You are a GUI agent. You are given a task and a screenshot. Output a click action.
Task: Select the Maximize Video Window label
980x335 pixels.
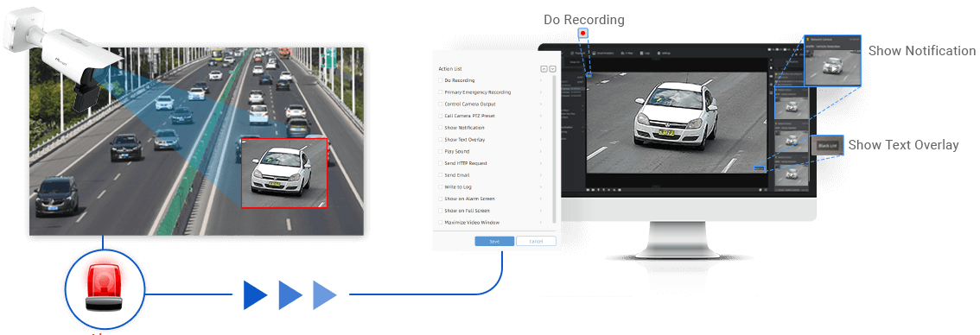coord(472,223)
